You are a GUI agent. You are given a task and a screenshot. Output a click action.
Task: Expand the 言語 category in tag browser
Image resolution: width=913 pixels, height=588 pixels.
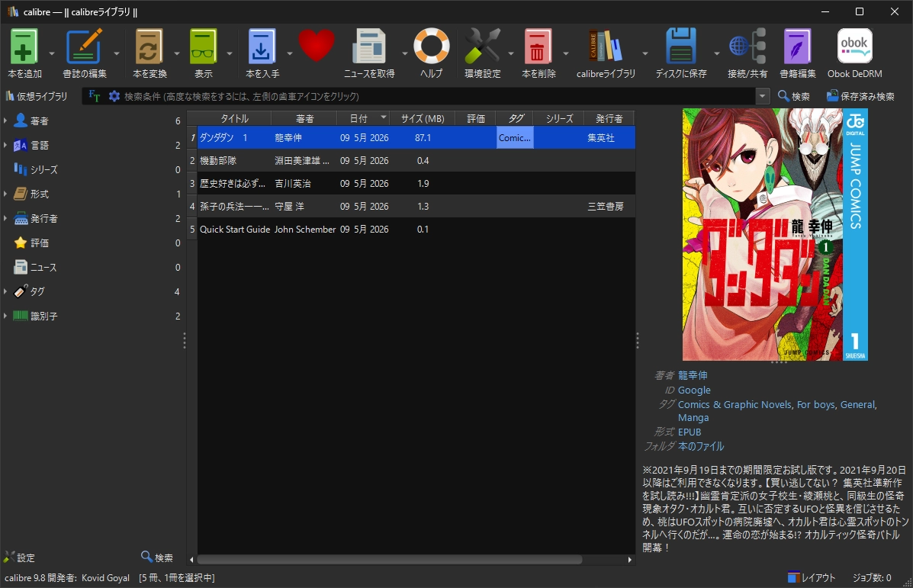[5, 145]
